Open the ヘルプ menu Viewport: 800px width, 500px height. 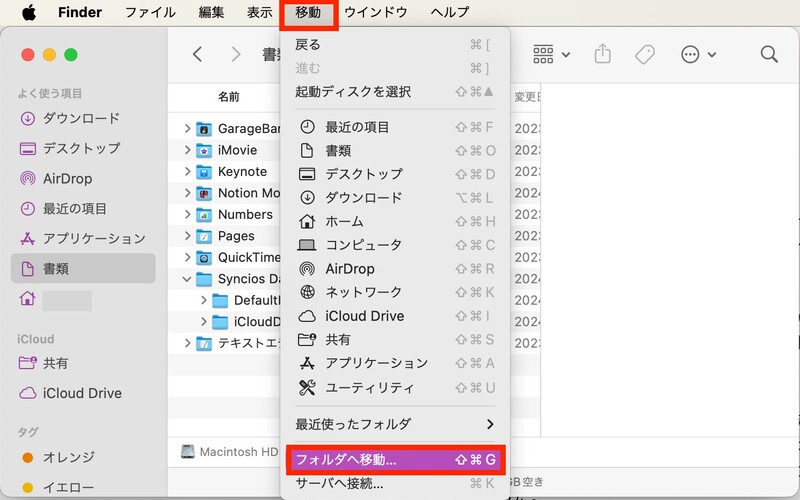click(449, 12)
